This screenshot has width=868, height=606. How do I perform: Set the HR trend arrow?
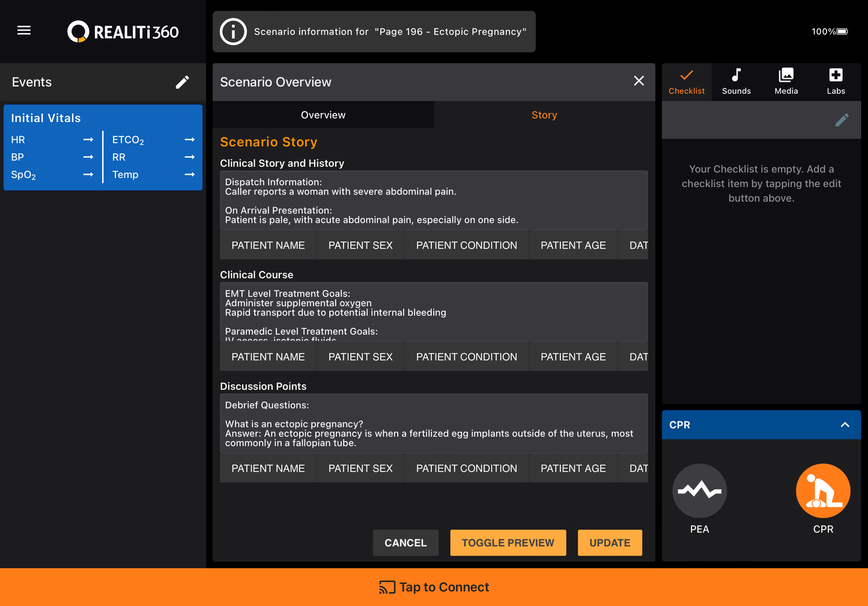88,139
